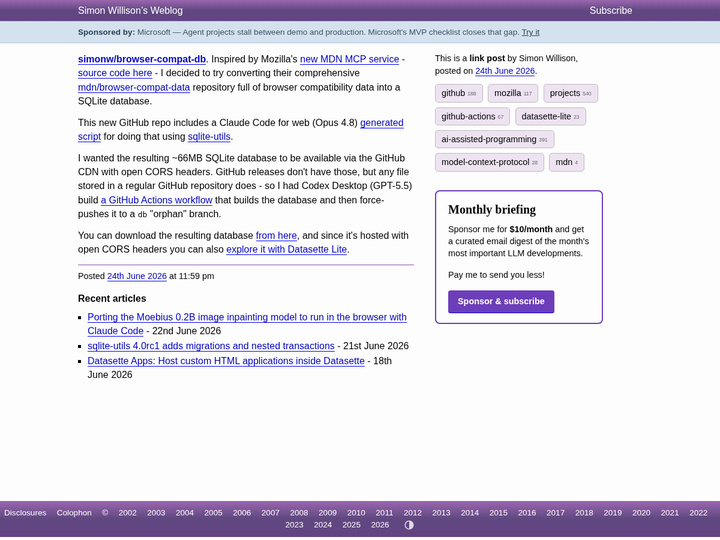This screenshot has height=540, width=720.
Task: Click the 'Recent articles' heading
Action: (112, 298)
